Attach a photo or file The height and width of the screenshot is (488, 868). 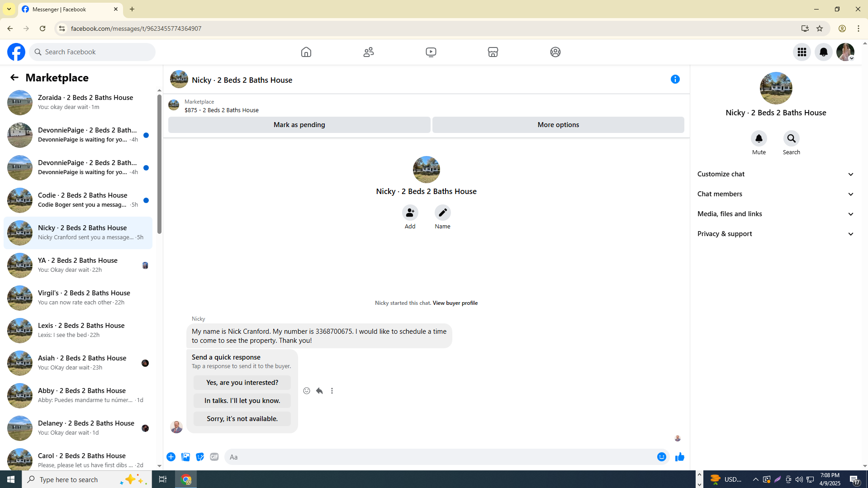[x=185, y=457]
